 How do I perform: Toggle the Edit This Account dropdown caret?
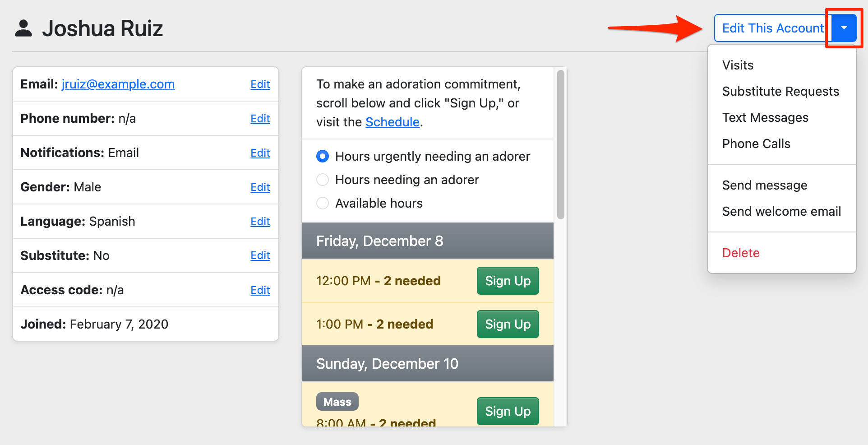click(844, 28)
